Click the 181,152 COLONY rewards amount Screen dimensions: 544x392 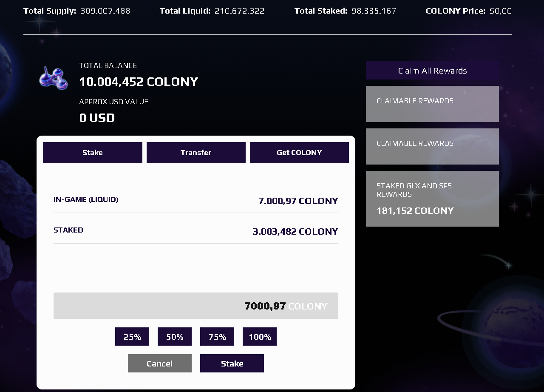[415, 210]
